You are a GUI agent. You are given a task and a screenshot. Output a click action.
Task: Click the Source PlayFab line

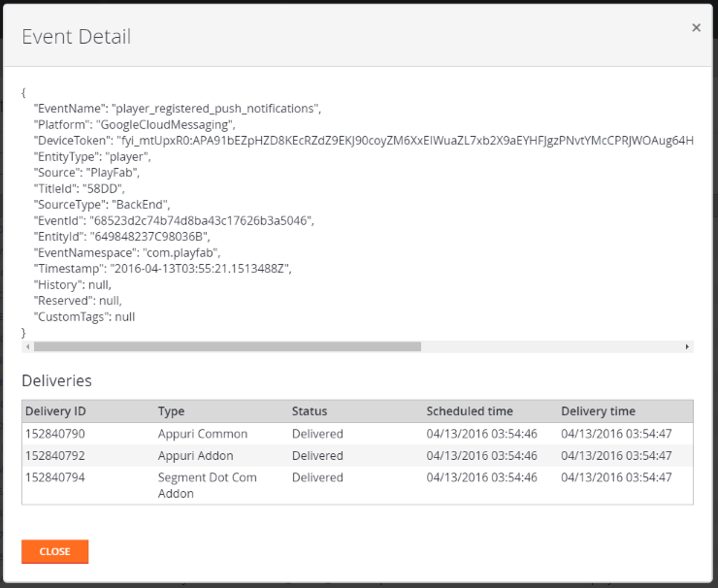[x=86, y=173]
